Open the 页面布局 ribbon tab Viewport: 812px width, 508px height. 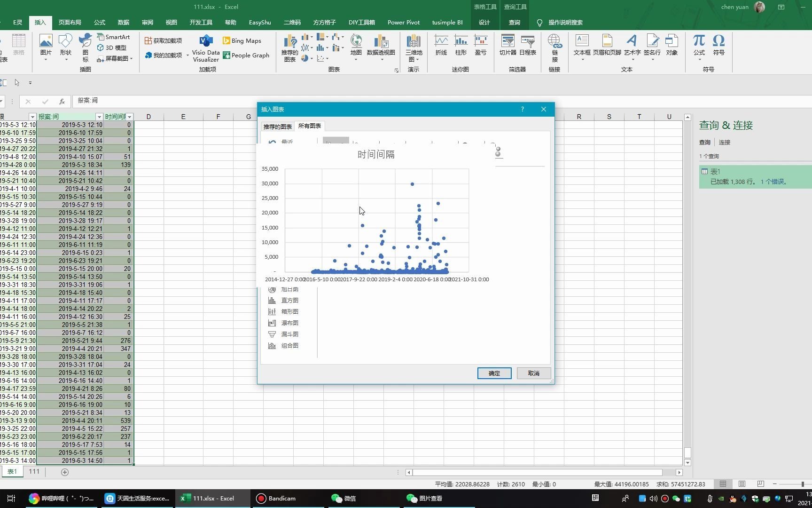coord(70,23)
